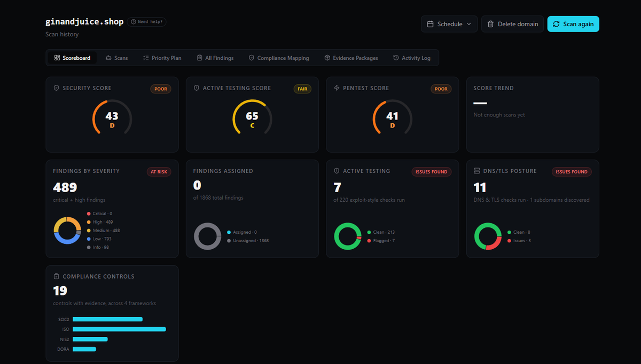Start a new scan with Scan again
This screenshot has width=641, height=364.
(573, 24)
